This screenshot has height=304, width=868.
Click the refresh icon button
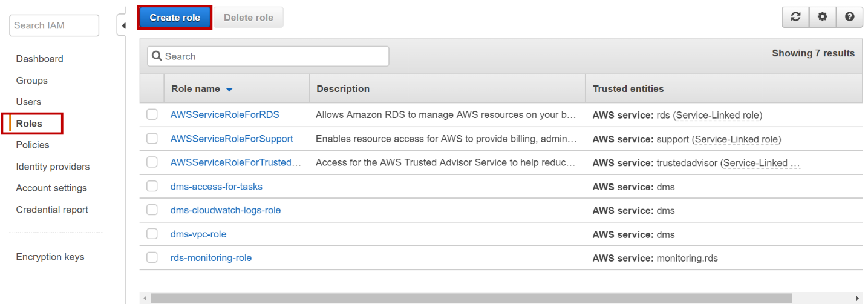(796, 17)
